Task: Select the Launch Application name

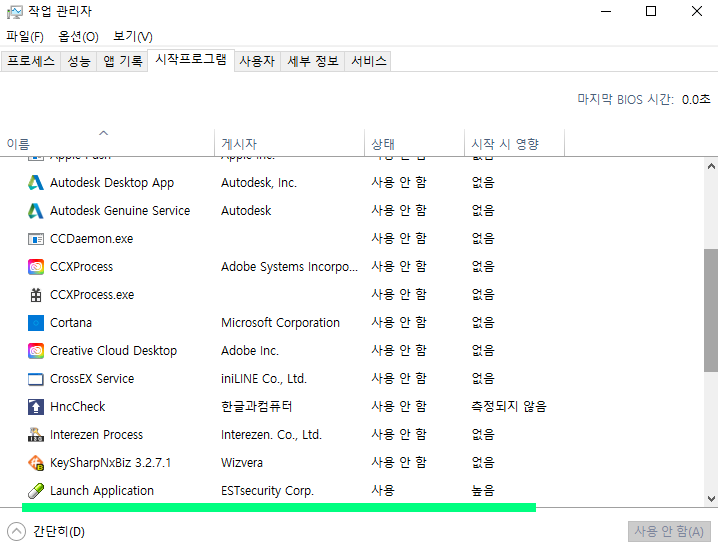Action: tap(102, 491)
